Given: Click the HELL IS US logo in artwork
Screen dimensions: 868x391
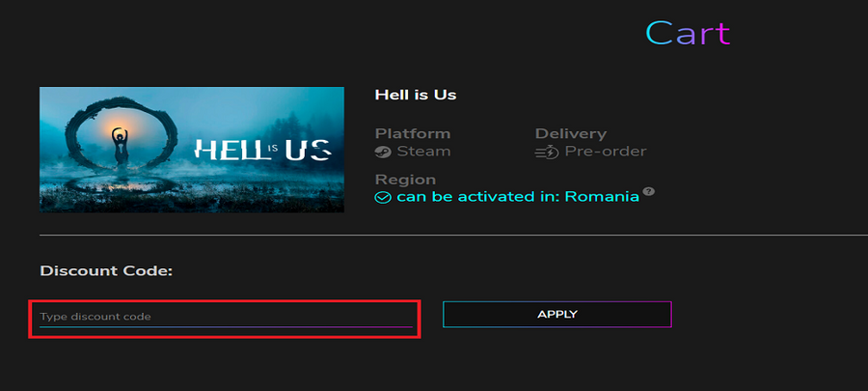Looking at the screenshot, I should [262, 149].
